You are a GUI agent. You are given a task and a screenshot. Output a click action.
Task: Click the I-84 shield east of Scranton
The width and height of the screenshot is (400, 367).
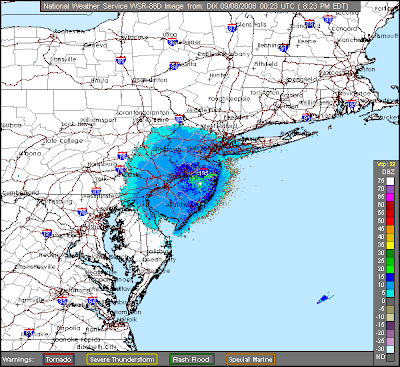coord(180,119)
